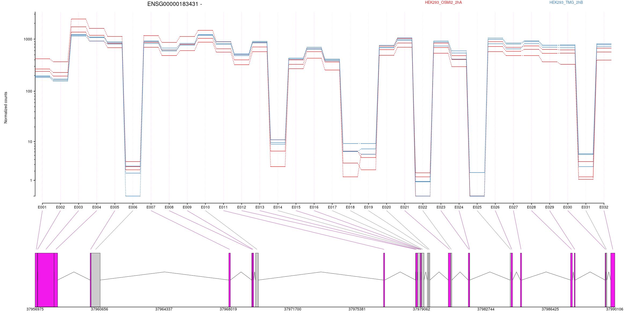
Task: Click the 1000 y-axis tick label
Action: point(28,39)
